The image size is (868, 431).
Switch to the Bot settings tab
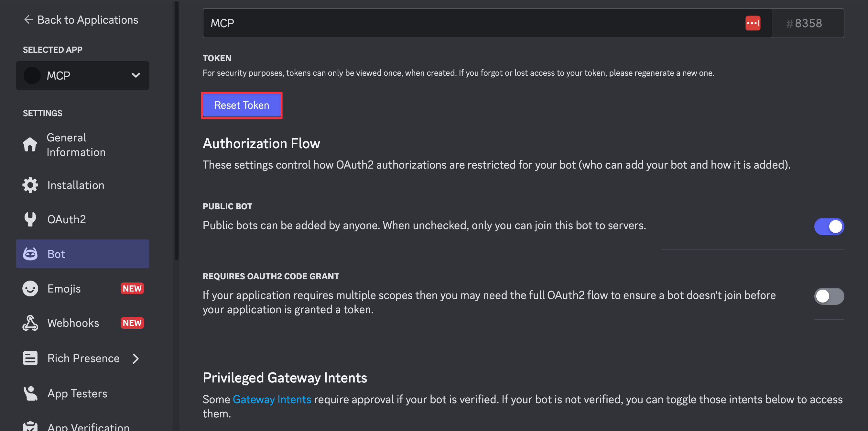point(56,254)
